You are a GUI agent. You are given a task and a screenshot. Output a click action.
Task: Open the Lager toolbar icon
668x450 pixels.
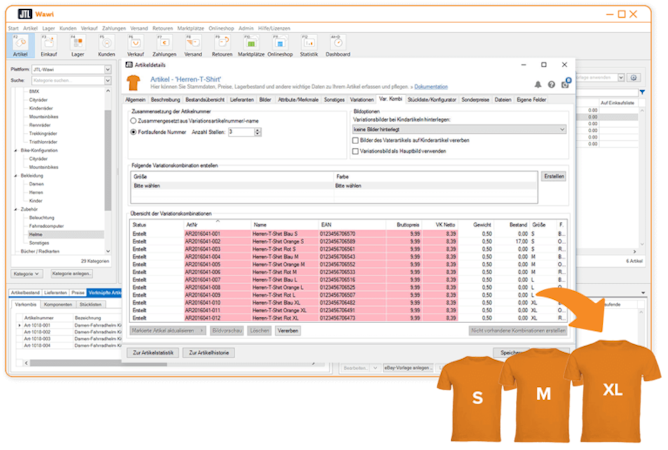(x=78, y=46)
